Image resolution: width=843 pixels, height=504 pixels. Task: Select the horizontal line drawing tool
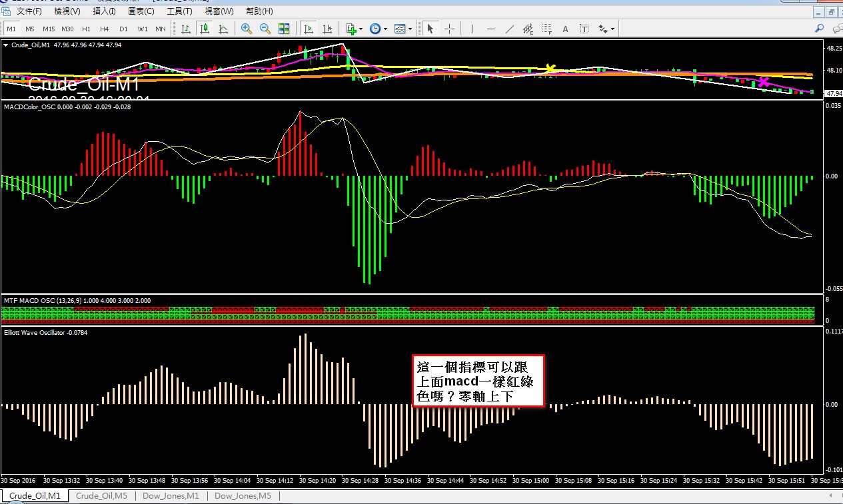tap(491, 29)
